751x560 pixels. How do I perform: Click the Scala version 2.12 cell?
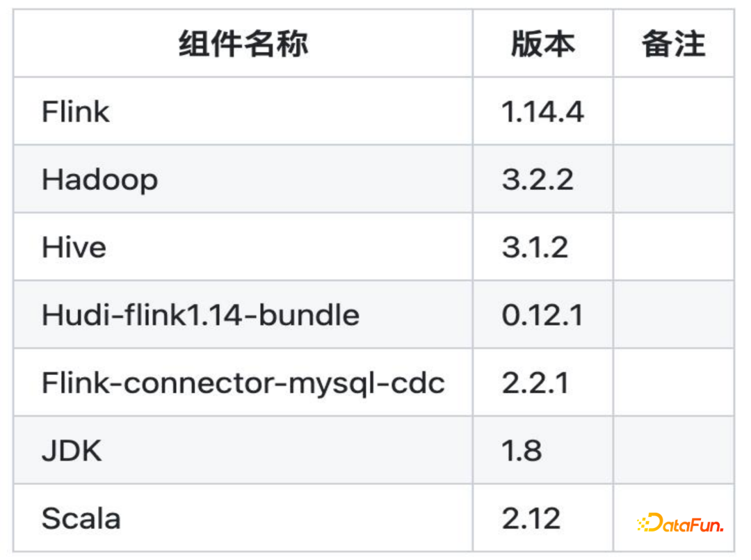click(x=531, y=518)
